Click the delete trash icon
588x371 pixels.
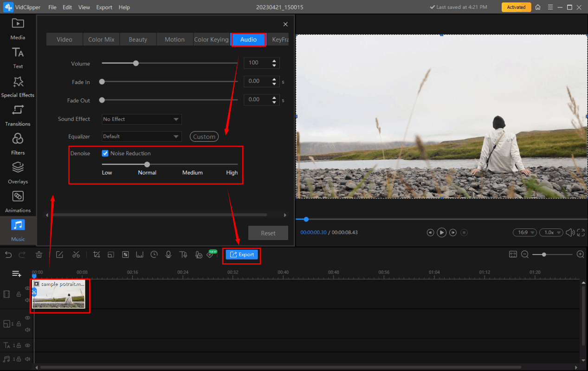coord(39,254)
